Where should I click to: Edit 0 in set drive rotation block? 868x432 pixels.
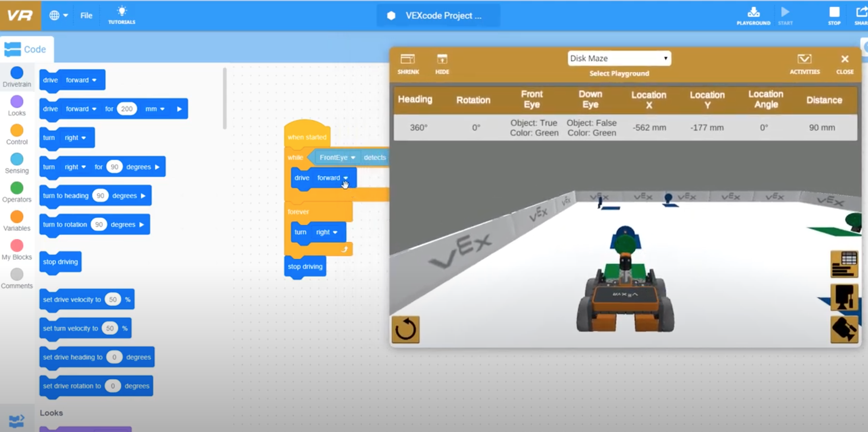pos(112,386)
